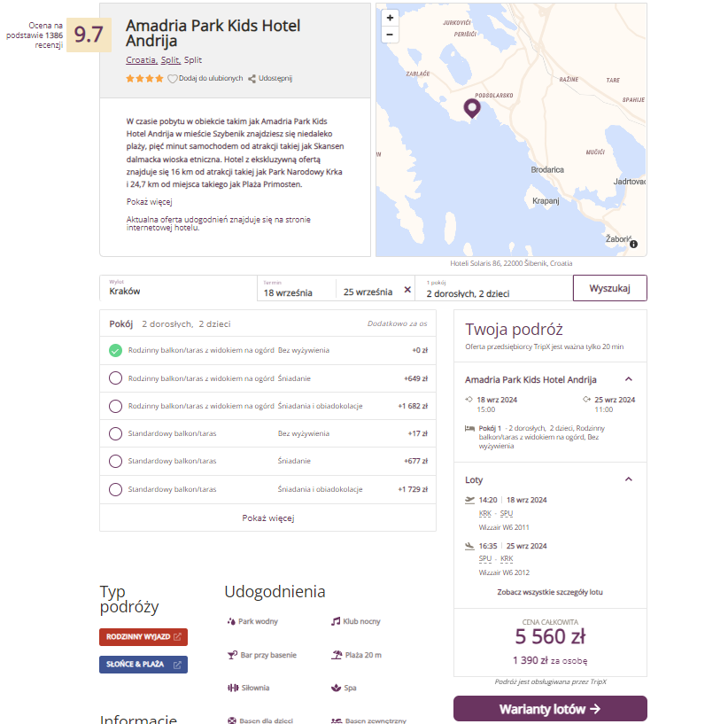Open the Kraków departure field
The width and height of the screenshot is (728, 724).
pyautogui.click(x=178, y=288)
